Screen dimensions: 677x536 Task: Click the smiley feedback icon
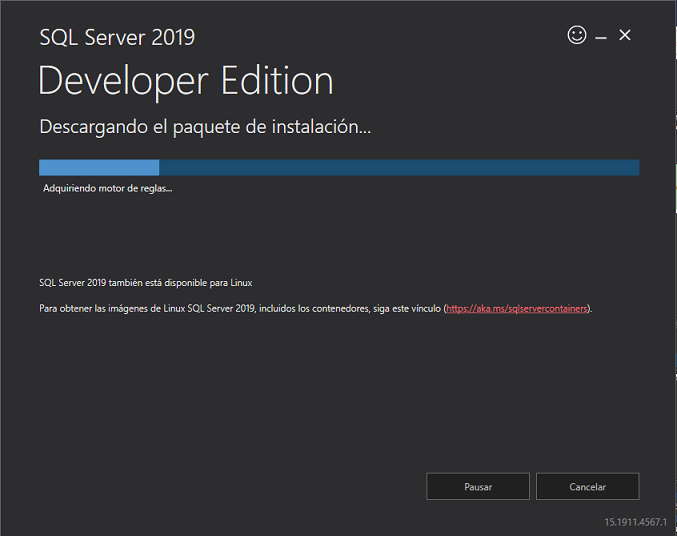[577, 35]
